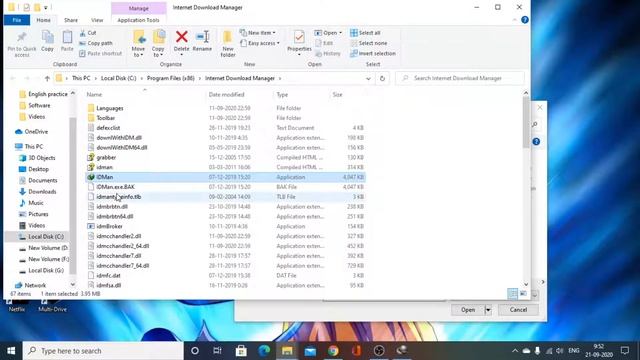This screenshot has width=640, height=360.
Task: Open Microsoft Edge from taskbar
Action: 264,351
